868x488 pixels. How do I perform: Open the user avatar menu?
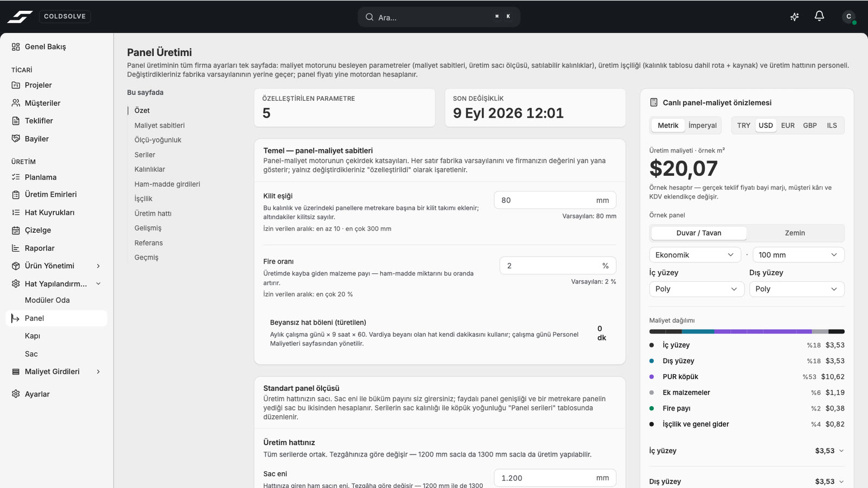tap(849, 17)
